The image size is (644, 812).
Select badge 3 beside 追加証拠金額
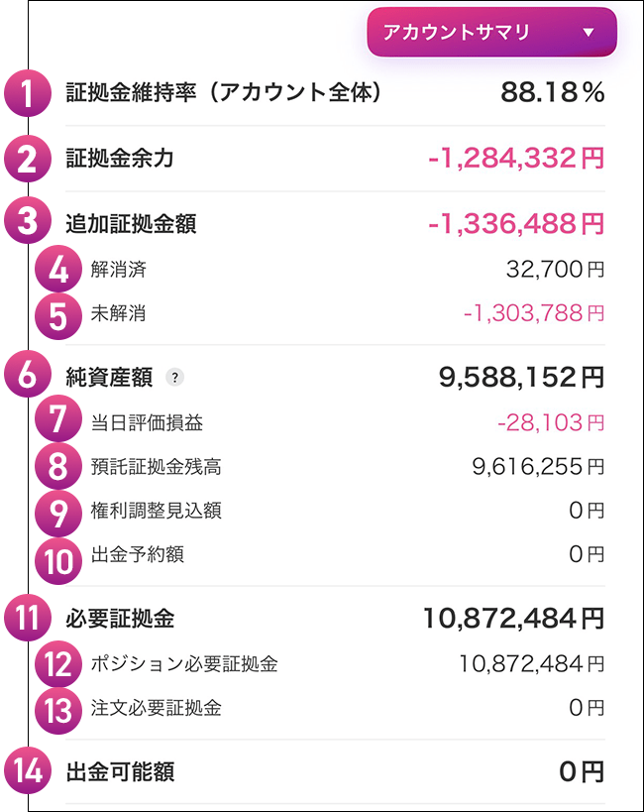(x=27, y=220)
